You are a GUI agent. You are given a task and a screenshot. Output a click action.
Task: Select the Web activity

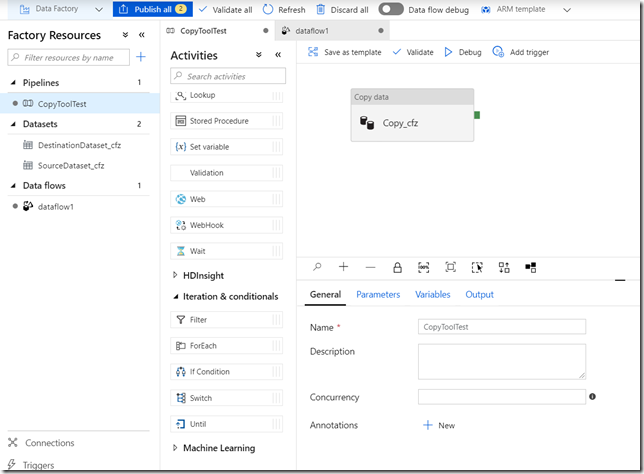[x=226, y=199]
